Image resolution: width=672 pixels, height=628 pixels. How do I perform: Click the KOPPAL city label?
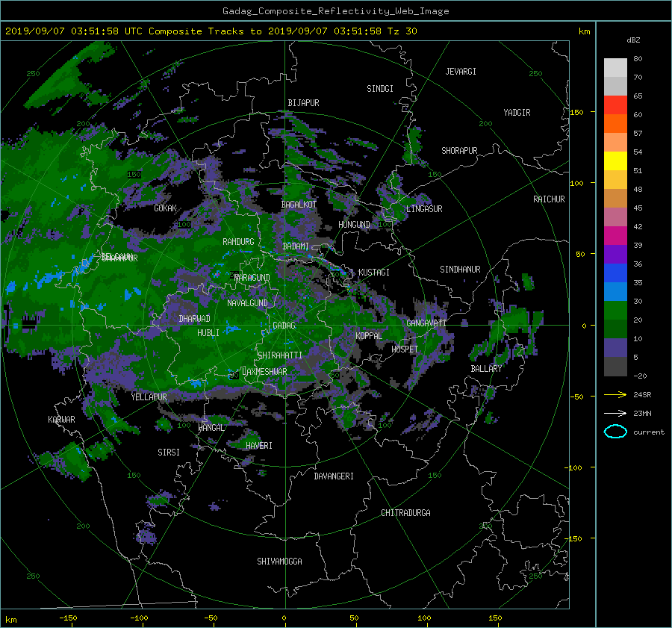(369, 336)
